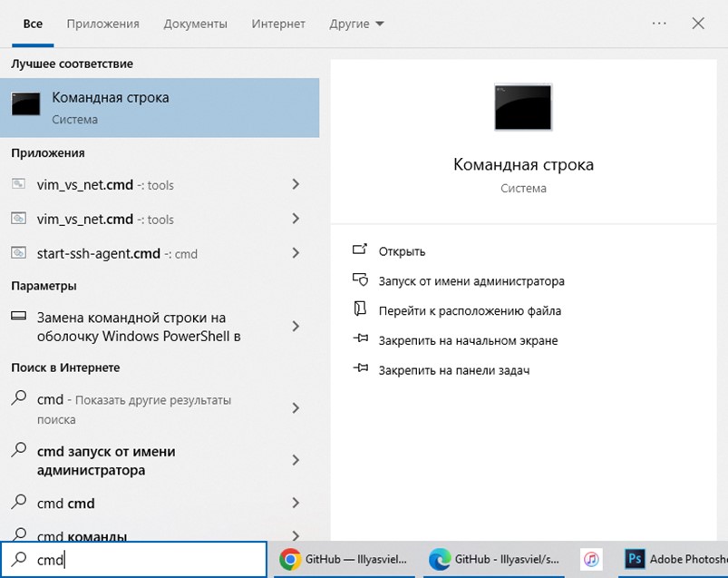Select Запуск от имени администратора
Screen dimensions: 728x578
click(471, 281)
